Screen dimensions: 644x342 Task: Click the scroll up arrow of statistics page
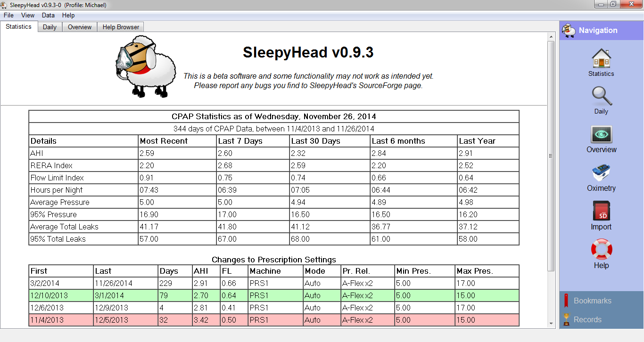[551, 36]
